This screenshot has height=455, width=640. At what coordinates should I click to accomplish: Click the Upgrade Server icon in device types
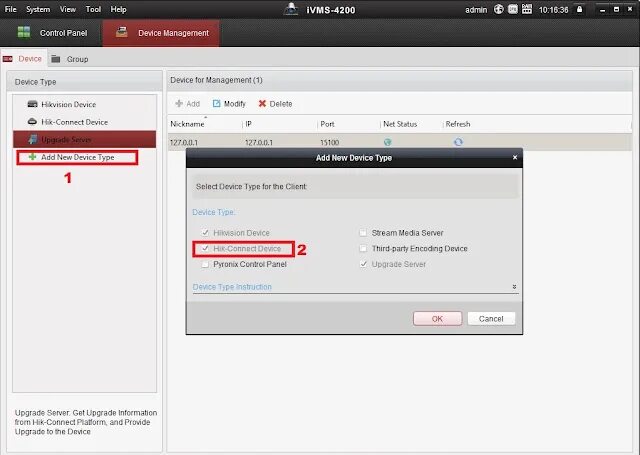click(33, 140)
